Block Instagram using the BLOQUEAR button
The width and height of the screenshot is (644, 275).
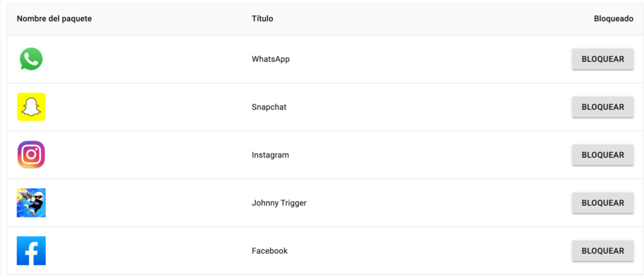(602, 154)
